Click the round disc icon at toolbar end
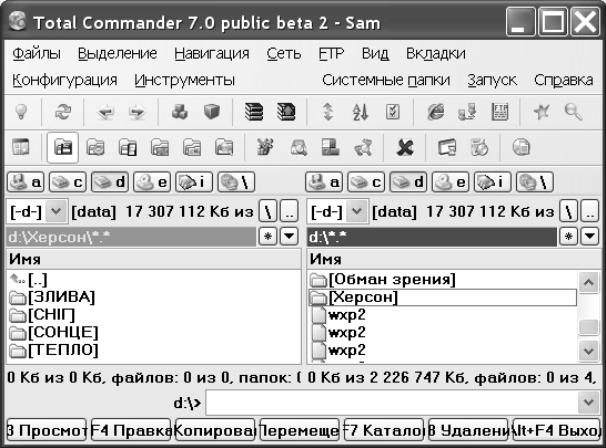This screenshot has width=606, height=448. click(x=521, y=147)
